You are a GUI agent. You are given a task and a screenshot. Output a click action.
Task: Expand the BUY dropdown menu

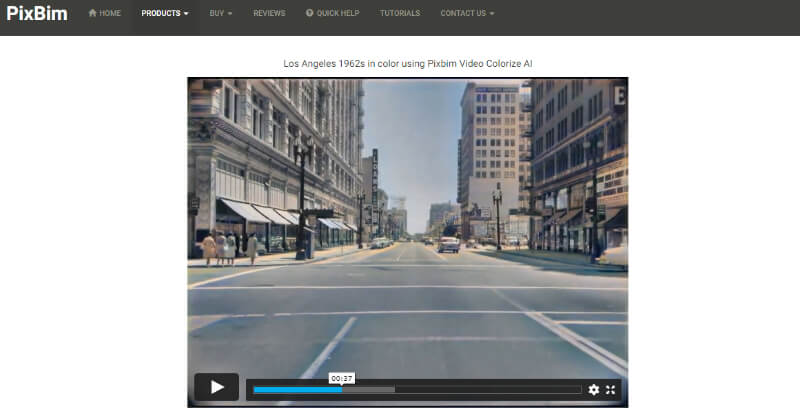[x=220, y=13]
